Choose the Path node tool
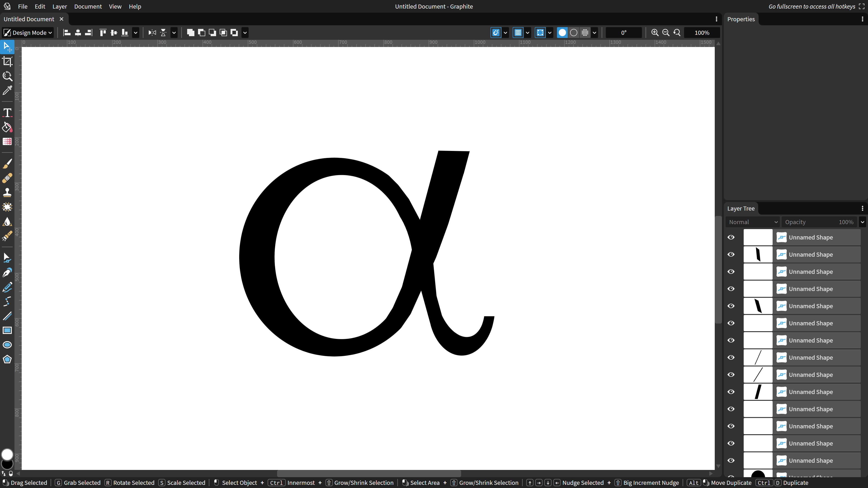Viewport: 868px width, 488px height. click(7, 258)
